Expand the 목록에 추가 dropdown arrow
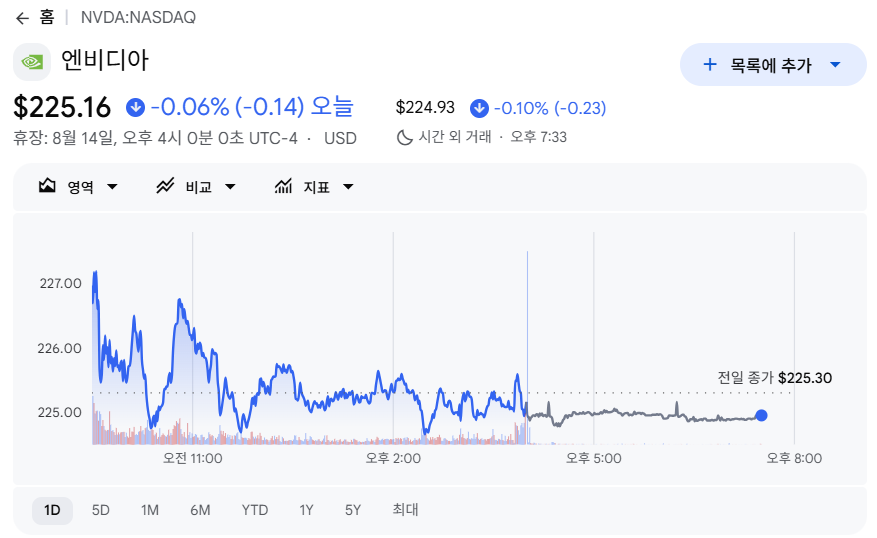The height and width of the screenshot is (538, 877). 835,64
